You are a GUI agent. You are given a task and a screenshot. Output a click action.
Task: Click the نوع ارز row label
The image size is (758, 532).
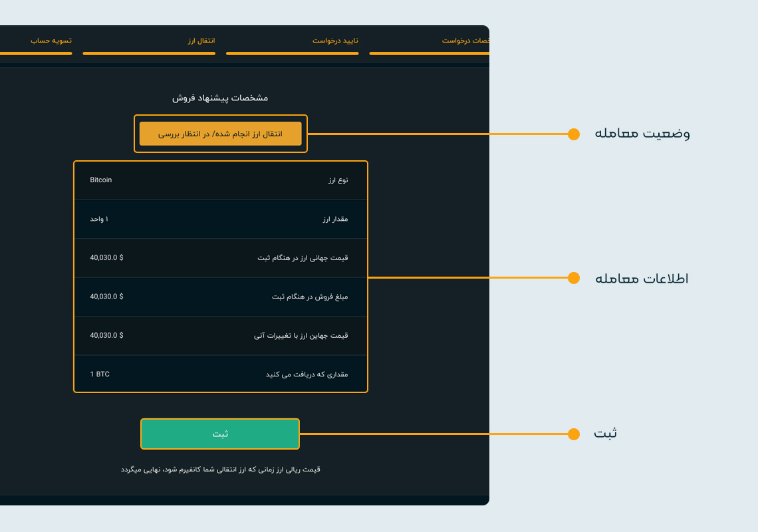click(338, 180)
